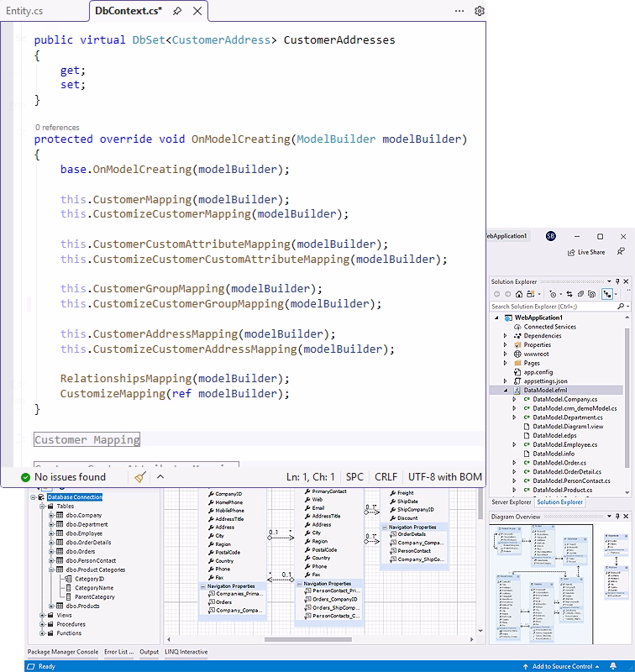Open the search options dropdown in Solution Explorer

pos(628,307)
